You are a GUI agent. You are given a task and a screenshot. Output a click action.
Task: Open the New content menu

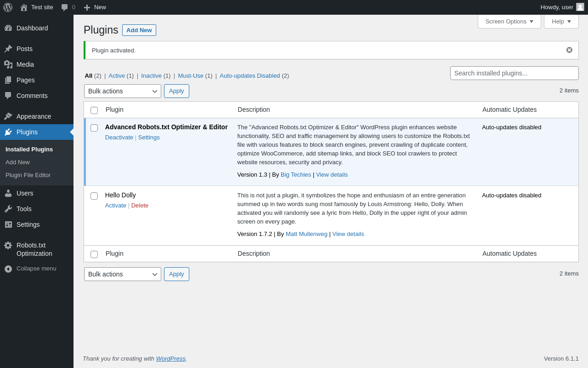pos(95,7)
